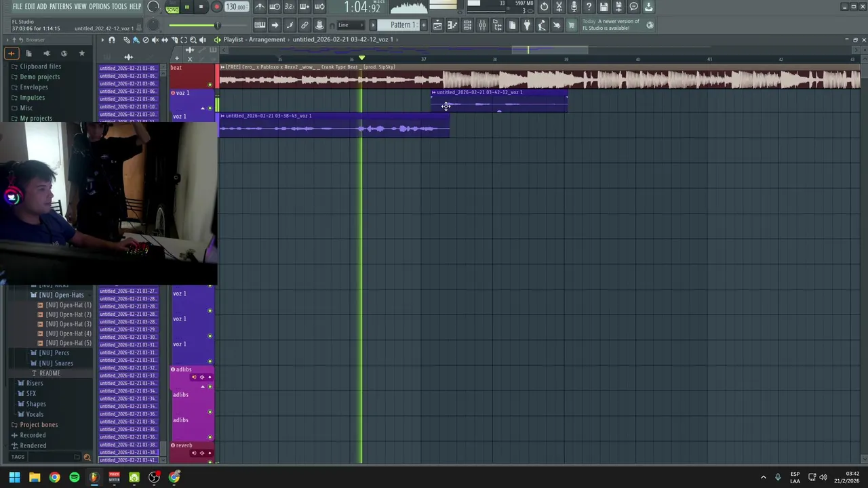This screenshot has width=868, height=488.
Task: Open the plugin picker plug icon
Action: (x=527, y=25)
